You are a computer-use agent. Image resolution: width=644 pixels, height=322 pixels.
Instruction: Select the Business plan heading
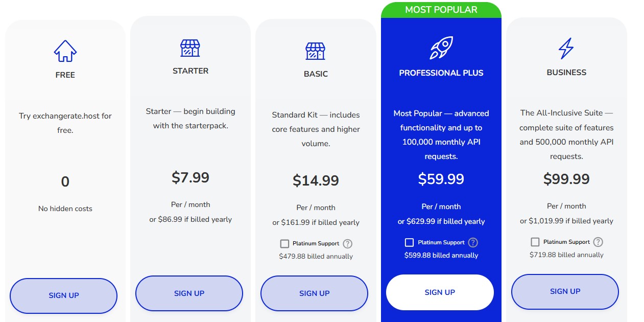pos(566,73)
